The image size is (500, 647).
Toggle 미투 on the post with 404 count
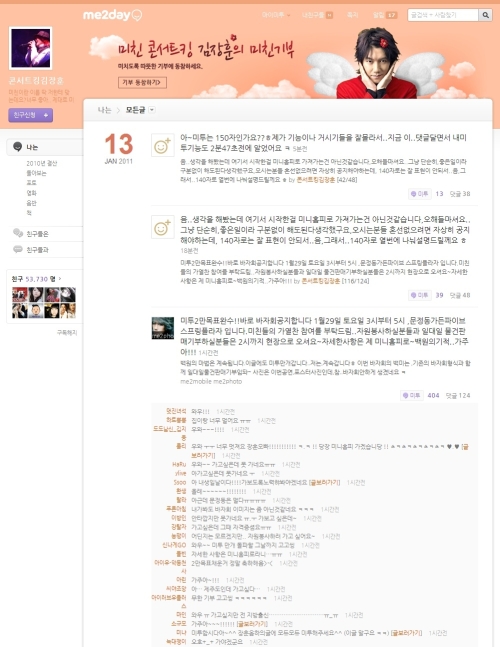click(412, 395)
